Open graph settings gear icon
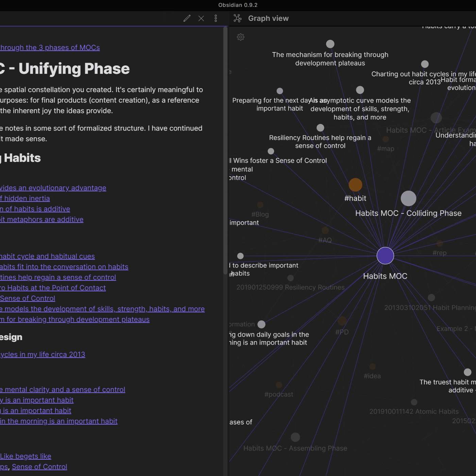The image size is (476, 476). 241,37
